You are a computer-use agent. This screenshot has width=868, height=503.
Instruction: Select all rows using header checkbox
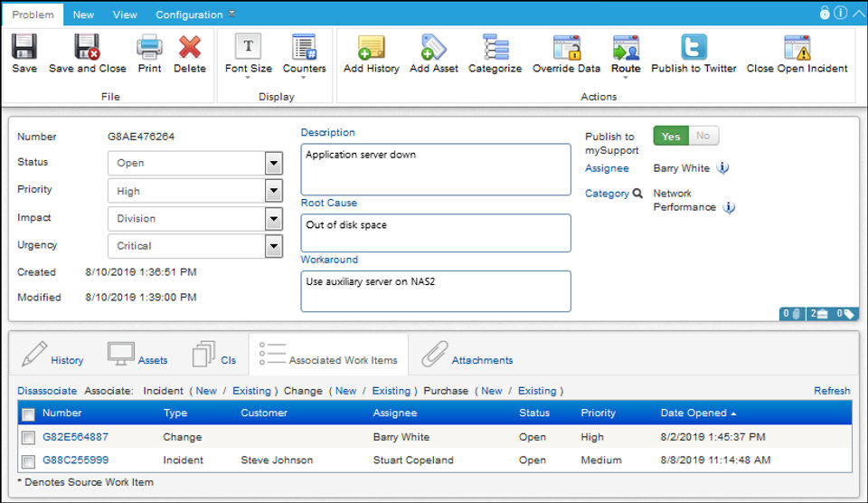coord(28,414)
